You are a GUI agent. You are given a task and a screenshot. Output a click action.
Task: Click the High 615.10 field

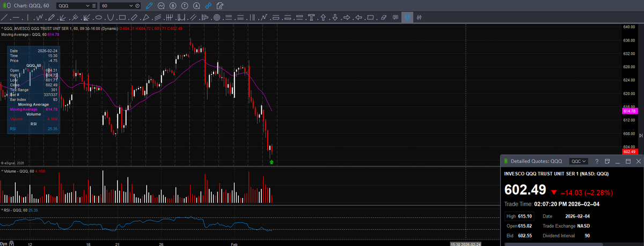(519, 216)
